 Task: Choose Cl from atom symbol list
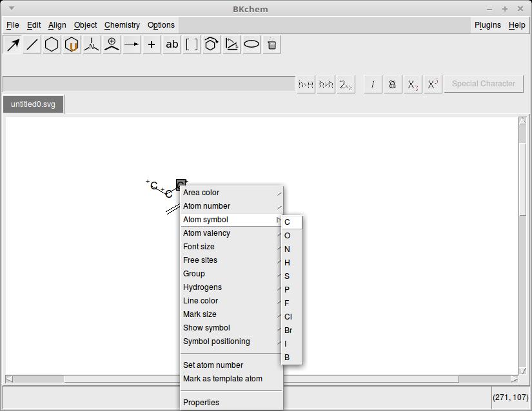[288, 317]
